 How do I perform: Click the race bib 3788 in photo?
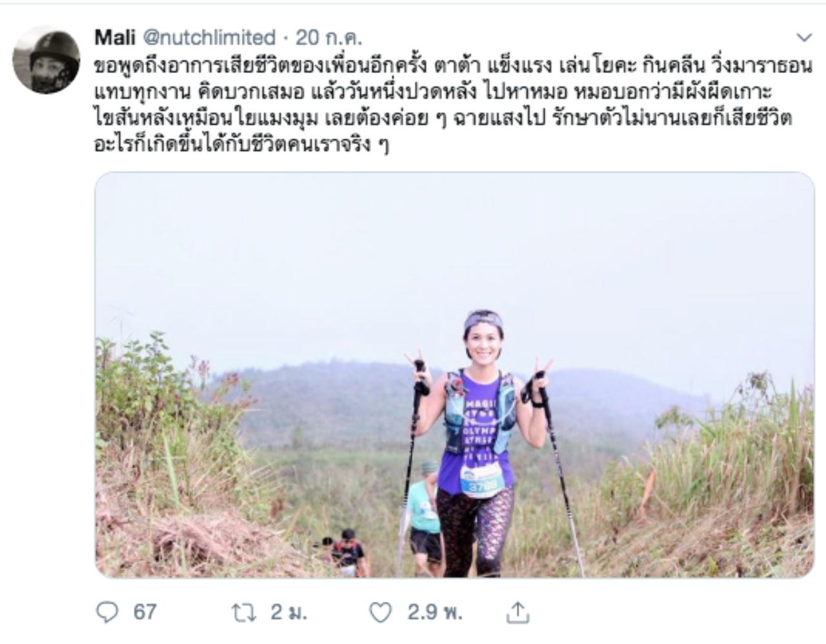(481, 480)
